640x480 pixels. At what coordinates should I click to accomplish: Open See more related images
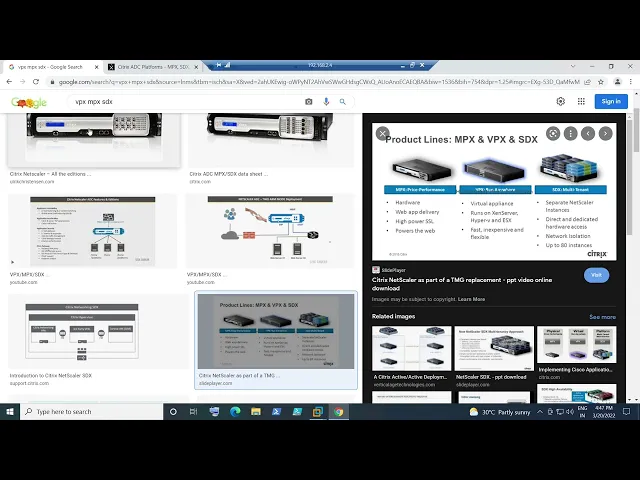(602, 317)
